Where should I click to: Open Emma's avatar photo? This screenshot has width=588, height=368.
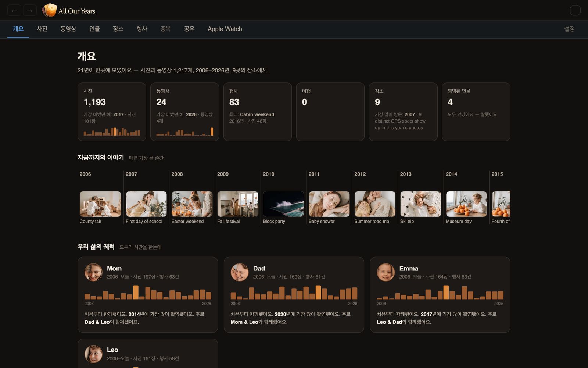386,272
